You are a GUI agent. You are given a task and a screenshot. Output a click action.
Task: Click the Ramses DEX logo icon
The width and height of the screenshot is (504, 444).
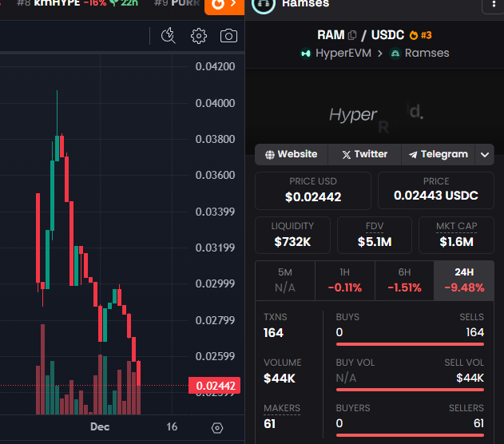pyautogui.click(x=395, y=53)
